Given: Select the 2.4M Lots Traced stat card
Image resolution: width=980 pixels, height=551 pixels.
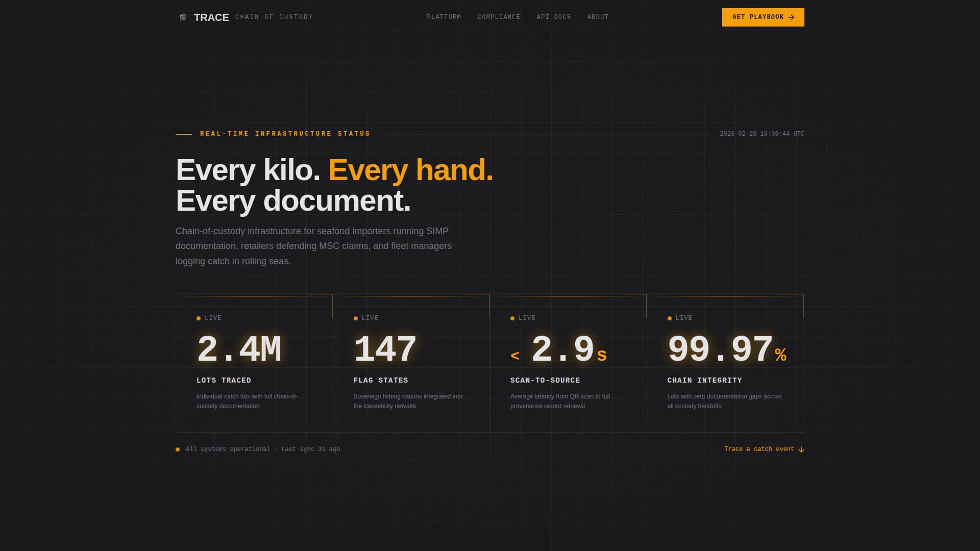Looking at the screenshot, I should coord(254,363).
